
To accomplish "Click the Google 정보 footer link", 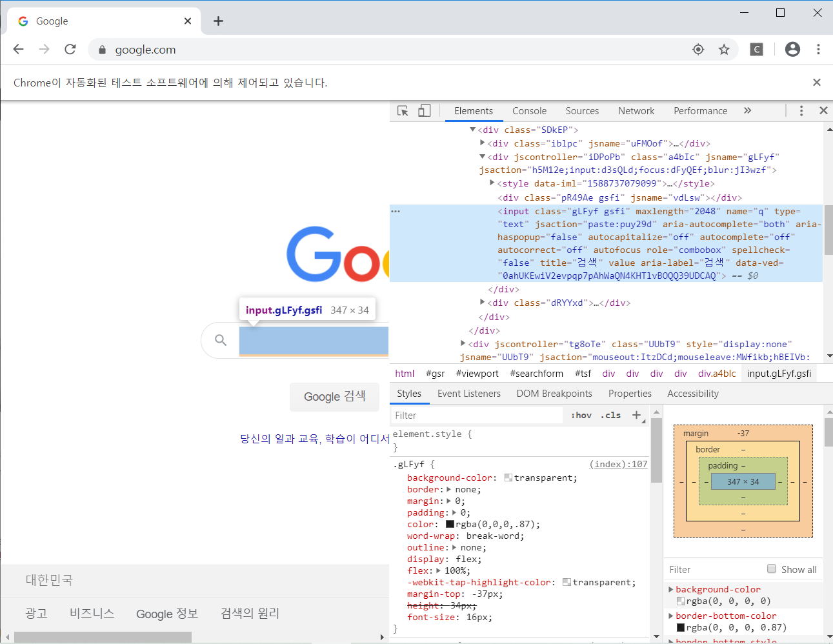I will pos(167,614).
